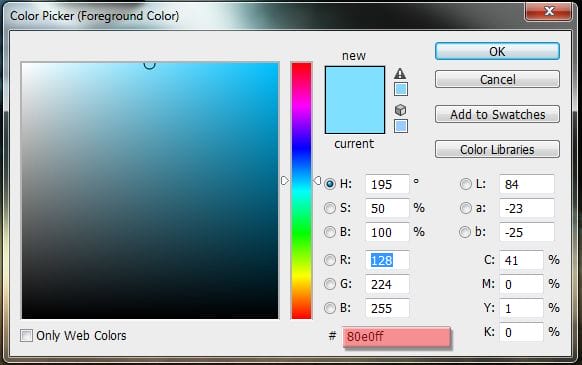
Task: Select the S saturation radio button
Action: (x=330, y=208)
